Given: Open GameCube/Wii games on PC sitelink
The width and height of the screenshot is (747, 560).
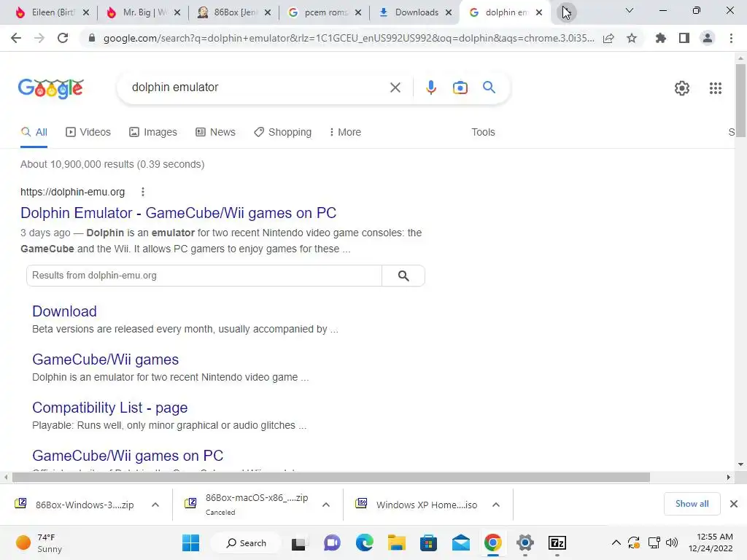Looking at the screenshot, I should pos(128,456).
